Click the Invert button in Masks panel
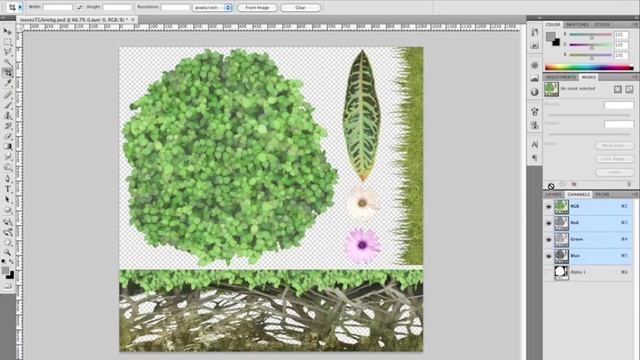 615,172
